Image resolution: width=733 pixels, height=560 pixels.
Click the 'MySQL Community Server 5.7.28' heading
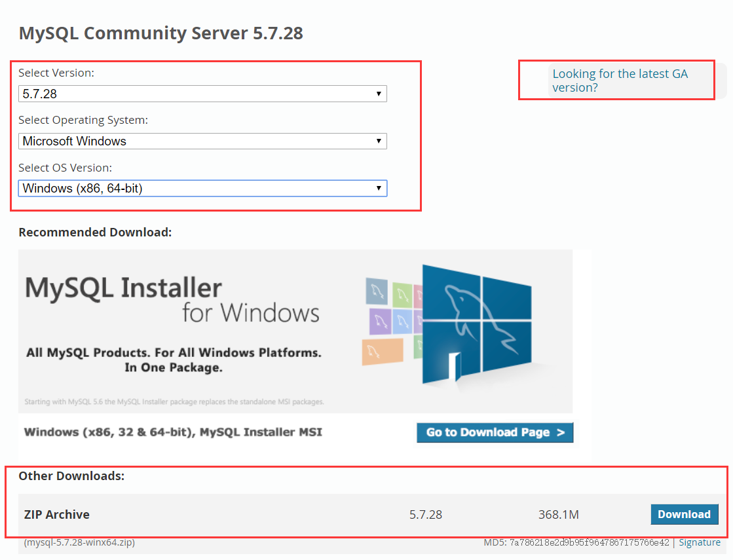coord(160,33)
